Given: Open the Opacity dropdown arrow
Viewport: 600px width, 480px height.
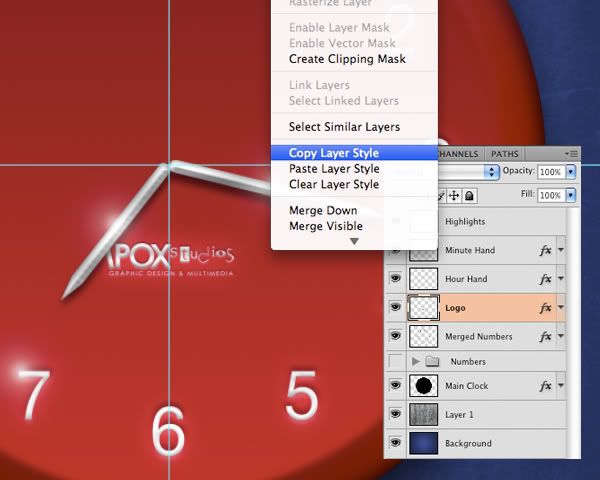Looking at the screenshot, I should point(571,172).
